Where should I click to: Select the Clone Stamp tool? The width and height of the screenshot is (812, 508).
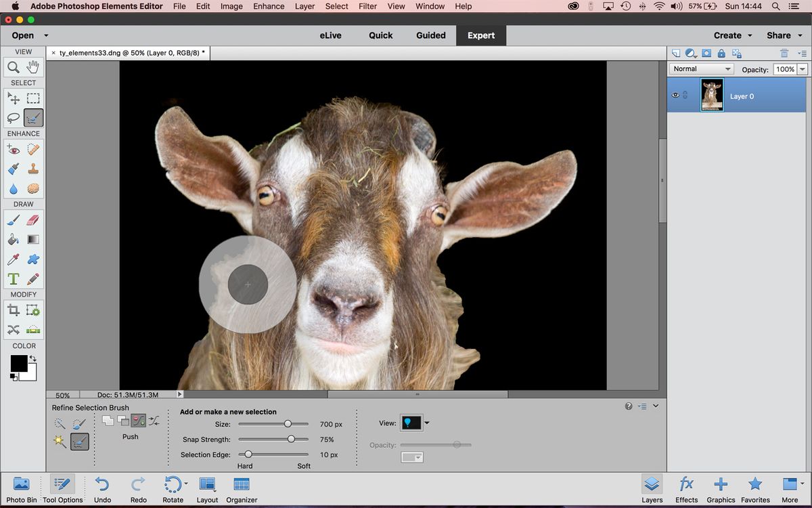point(32,169)
